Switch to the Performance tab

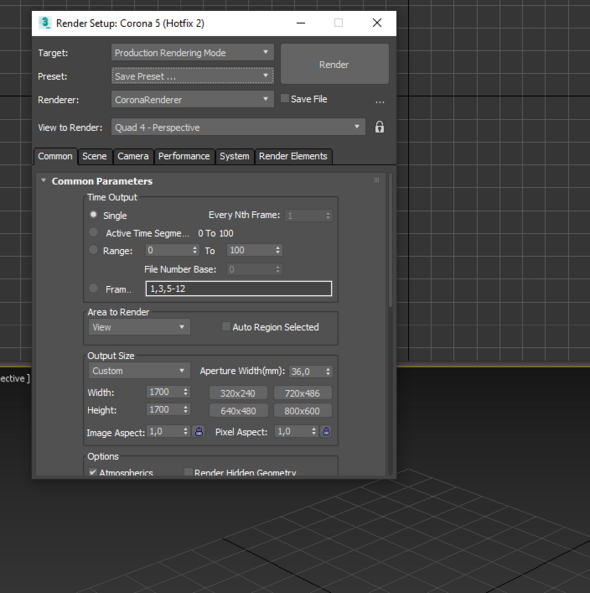(x=184, y=156)
